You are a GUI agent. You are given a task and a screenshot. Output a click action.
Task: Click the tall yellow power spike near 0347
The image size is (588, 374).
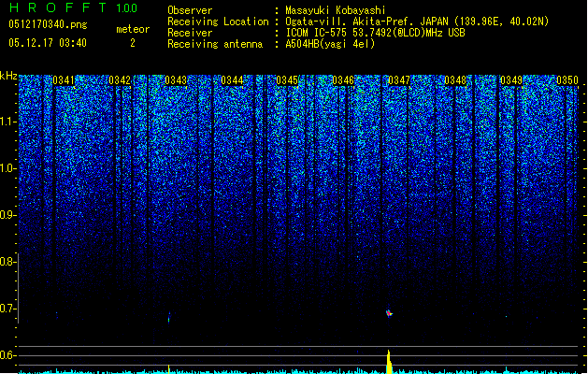click(x=389, y=362)
